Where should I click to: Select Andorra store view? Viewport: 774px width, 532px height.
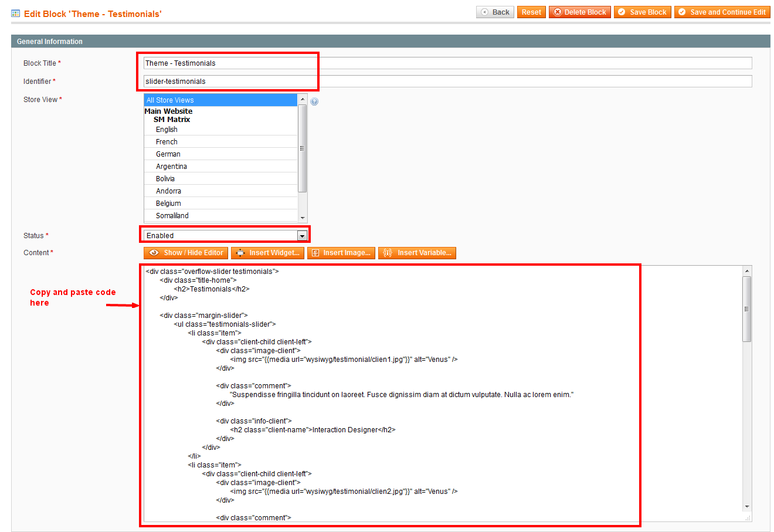tap(221, 191)
